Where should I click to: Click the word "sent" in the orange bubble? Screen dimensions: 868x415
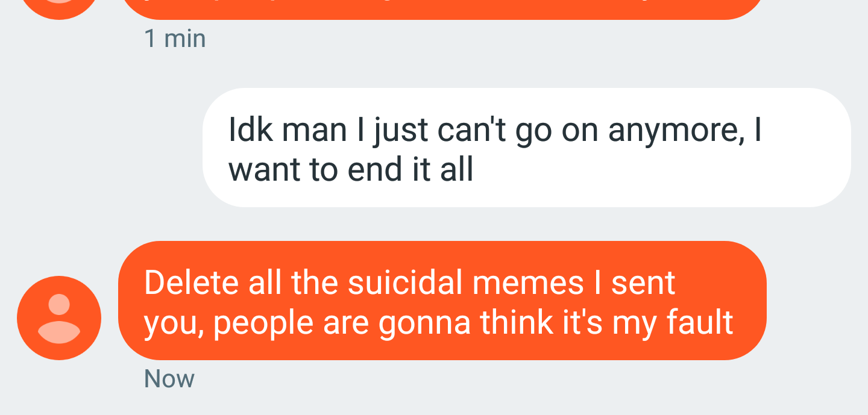coord(643,283)
